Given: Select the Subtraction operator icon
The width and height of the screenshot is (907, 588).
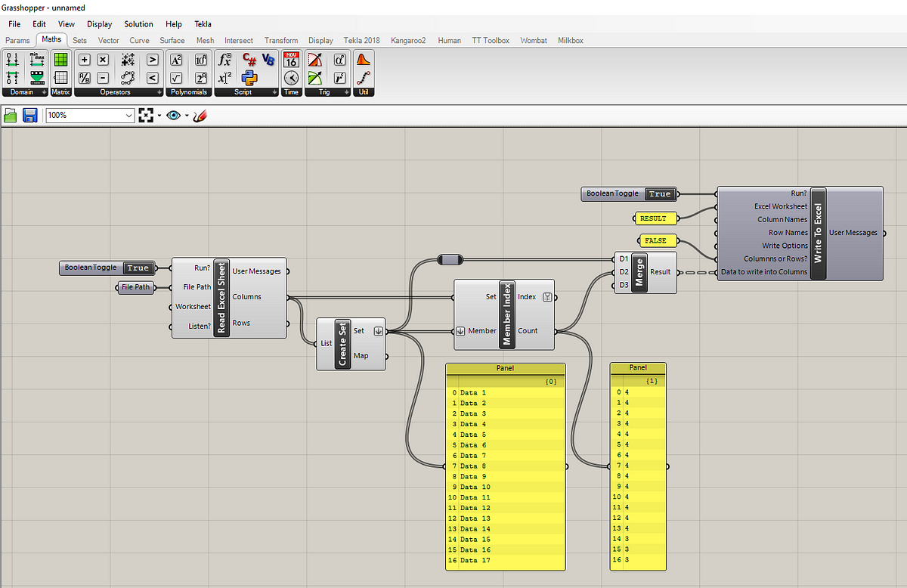Looking at the screenshot, I should pos(103,77).
